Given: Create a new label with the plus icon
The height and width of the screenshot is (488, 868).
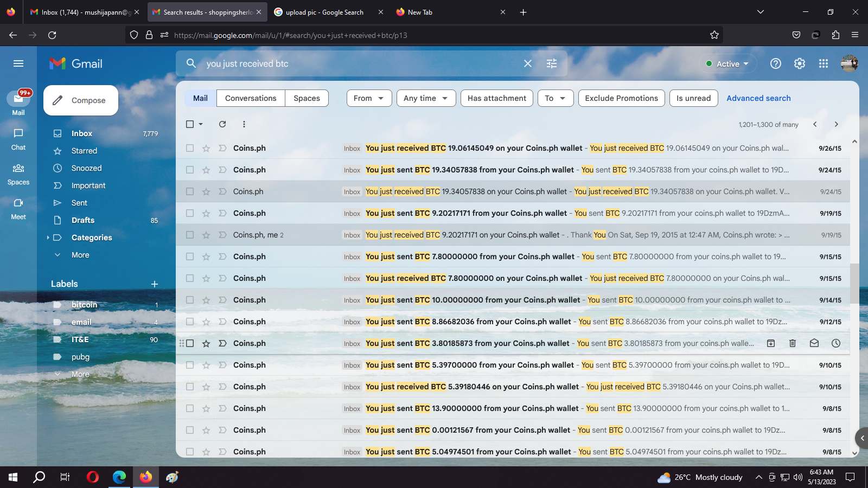Looking at the screenshot, I should pos(155,284).
